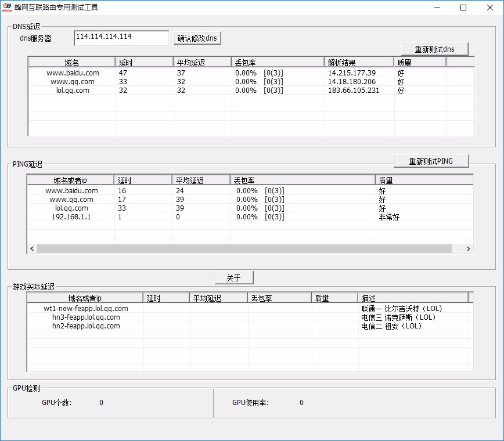Click the dns服务器 input field
The image size is (504, 441).
pos(121,38)
